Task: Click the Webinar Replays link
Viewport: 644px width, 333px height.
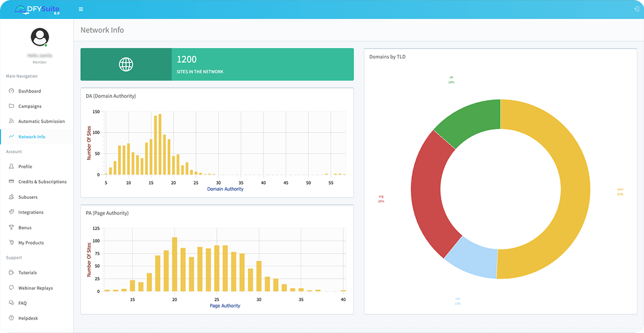Action: point(36,288)
